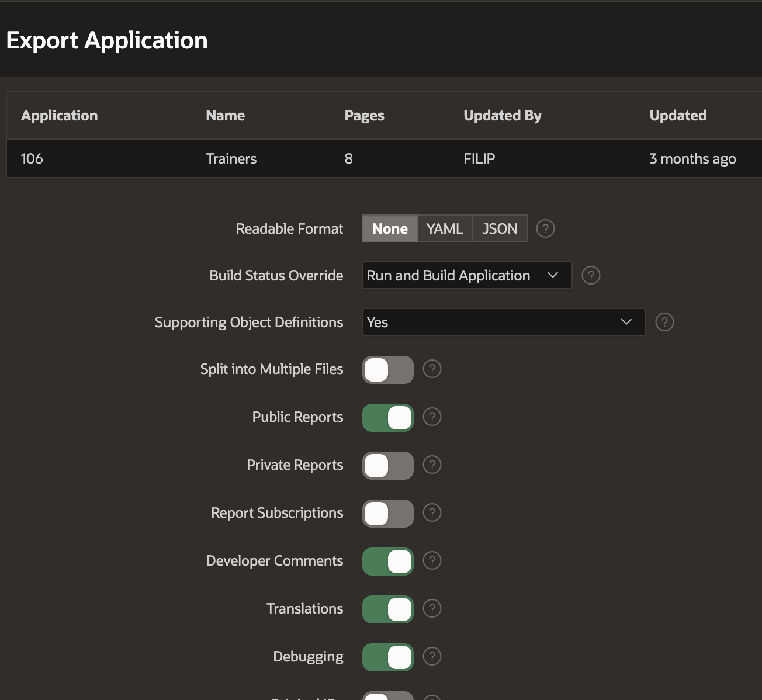
Task: Select None for Readable Format
Action: pyautogui.click(x=390, y=228)
